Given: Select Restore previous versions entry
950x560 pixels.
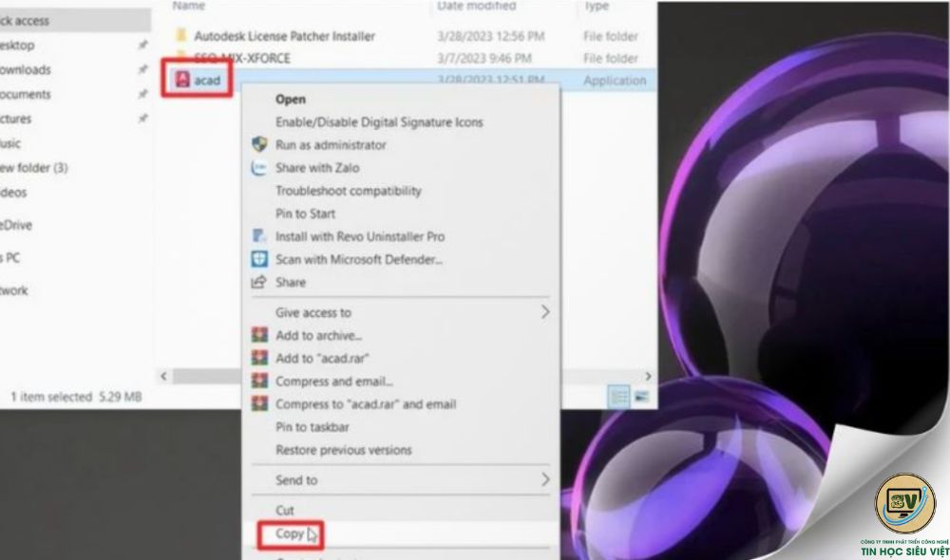Looking at the screenshot, I should 344,450.
